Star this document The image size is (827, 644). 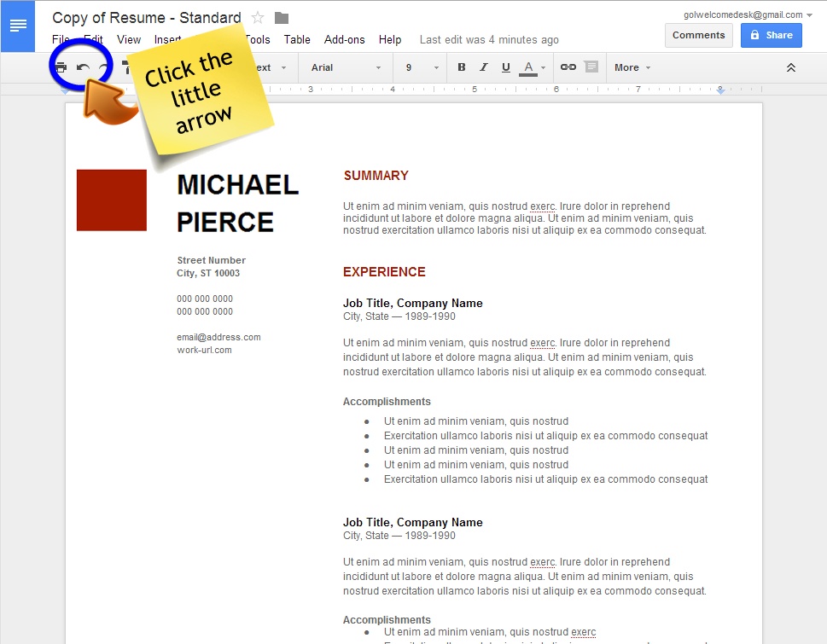click(x=258, y=18)
